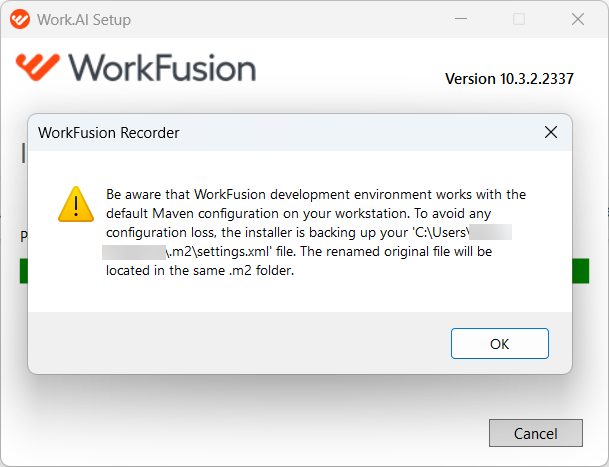This screenshot has height=467, width=609.
Task: Minimize the Work.AI Setup window
Action: 461,19
